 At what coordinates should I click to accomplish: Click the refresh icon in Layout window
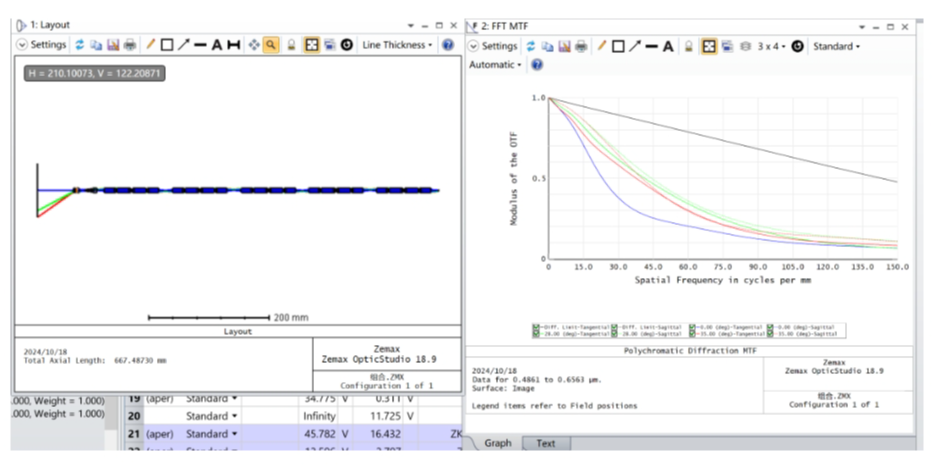(x=80, y=45)
